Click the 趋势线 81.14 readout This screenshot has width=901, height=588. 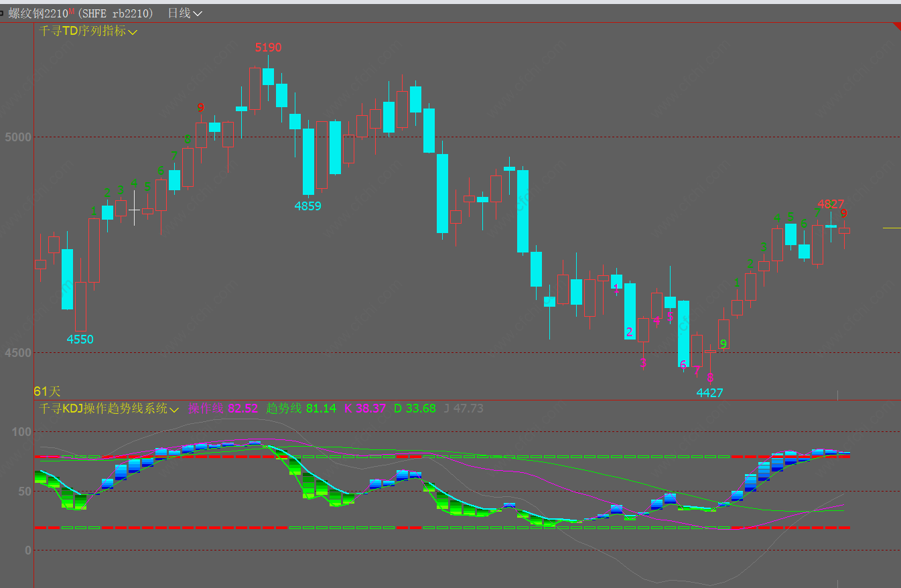tap(301, 409)
